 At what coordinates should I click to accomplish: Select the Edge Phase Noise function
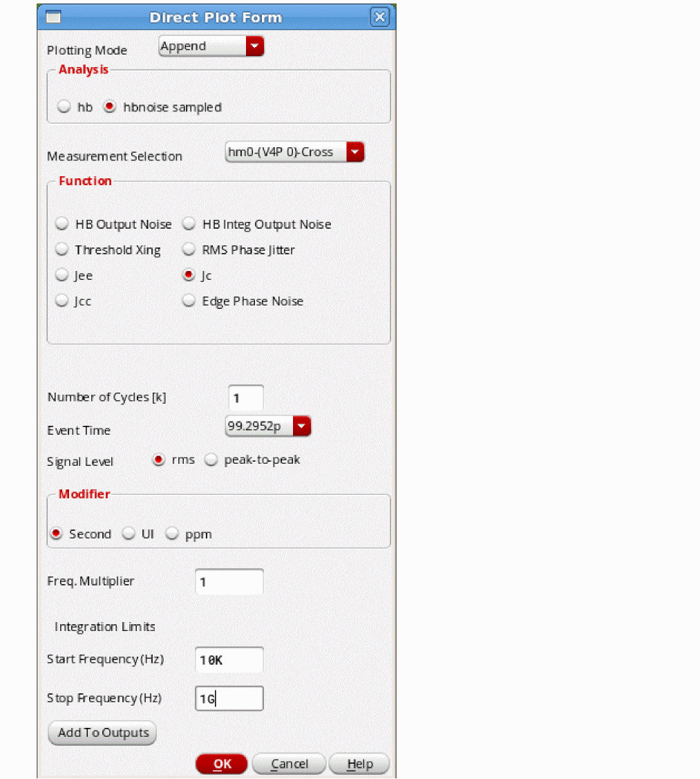[189, 301]
